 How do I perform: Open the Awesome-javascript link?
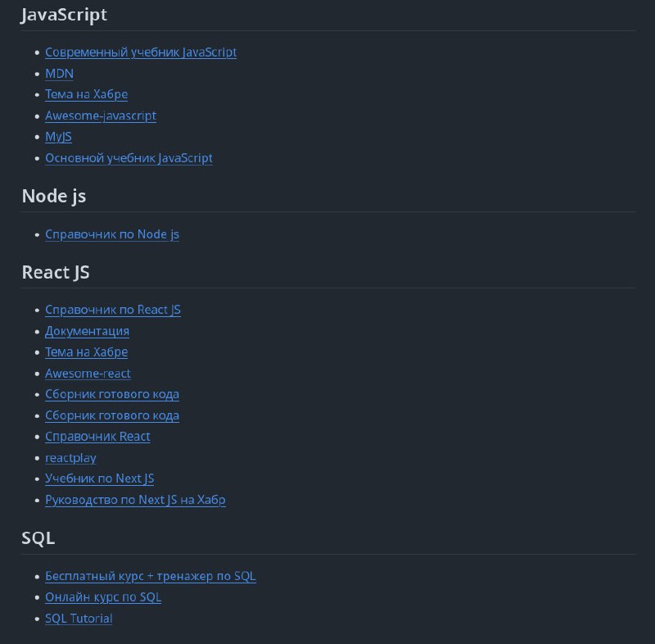pos(101,116)
